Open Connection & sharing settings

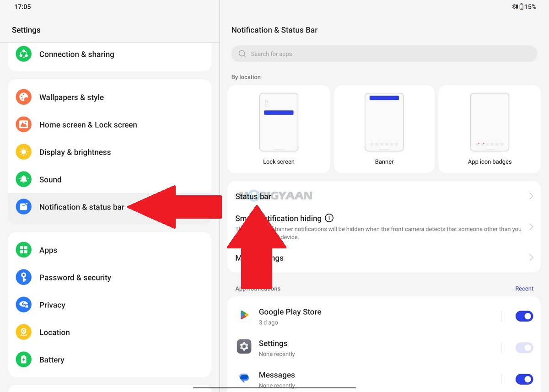77,54
